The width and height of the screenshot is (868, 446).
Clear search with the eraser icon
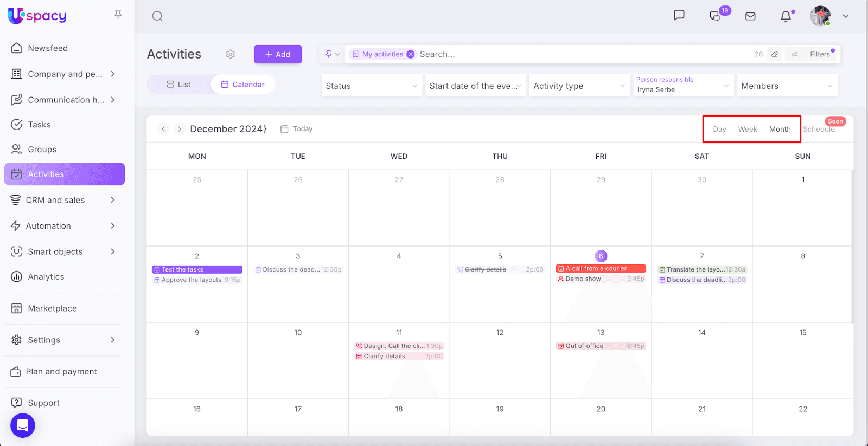tap(775, 54)
